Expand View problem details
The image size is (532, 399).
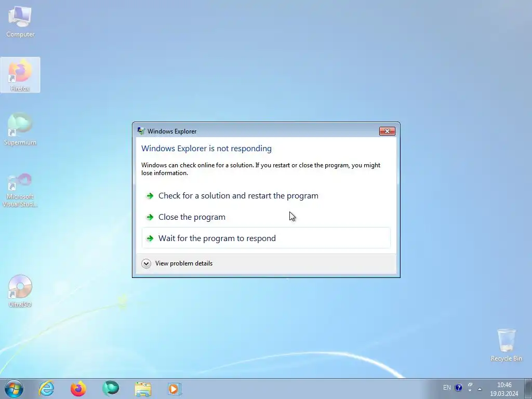[177, 263]
